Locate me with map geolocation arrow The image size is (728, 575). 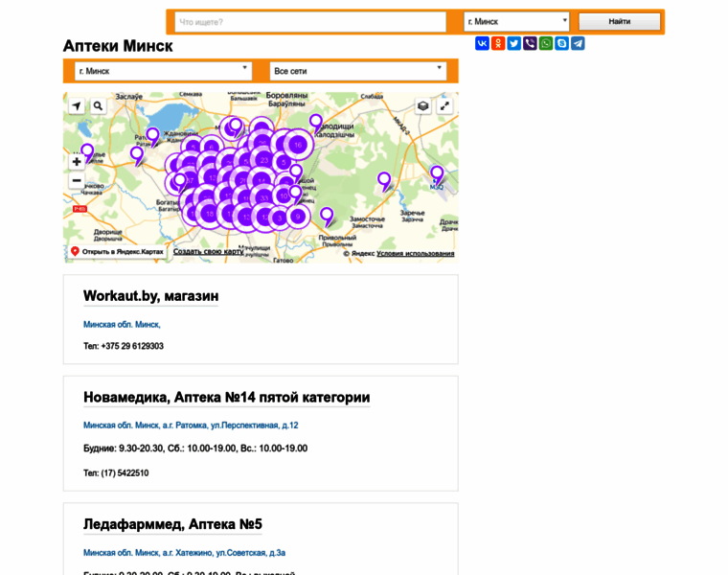tap(77, 106)
